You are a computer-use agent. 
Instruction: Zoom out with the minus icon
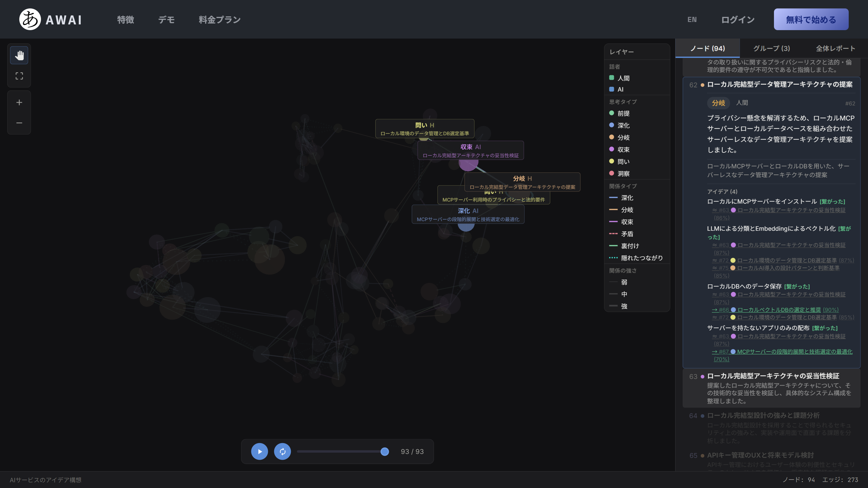click(x=19, y=123)
